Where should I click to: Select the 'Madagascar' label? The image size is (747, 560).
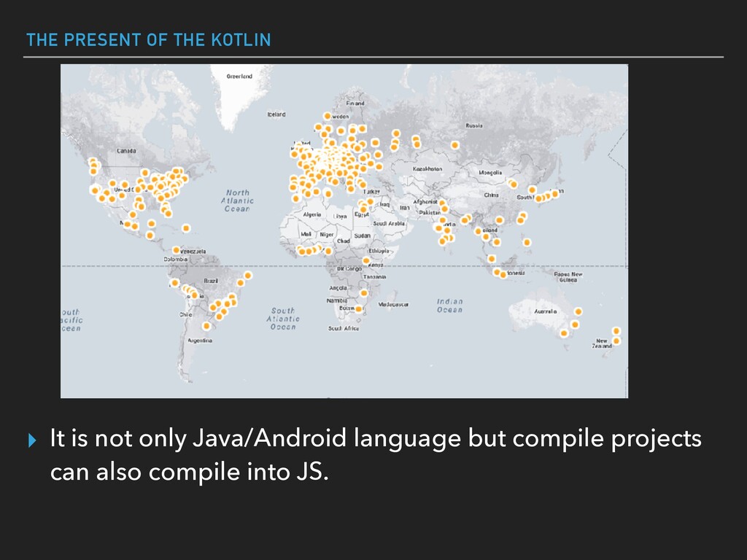click(393, 304)
